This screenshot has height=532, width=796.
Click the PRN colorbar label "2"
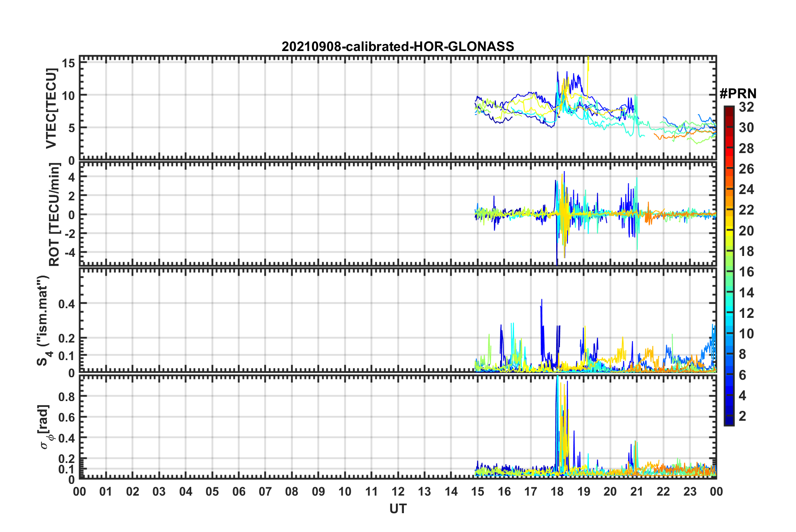743,416
